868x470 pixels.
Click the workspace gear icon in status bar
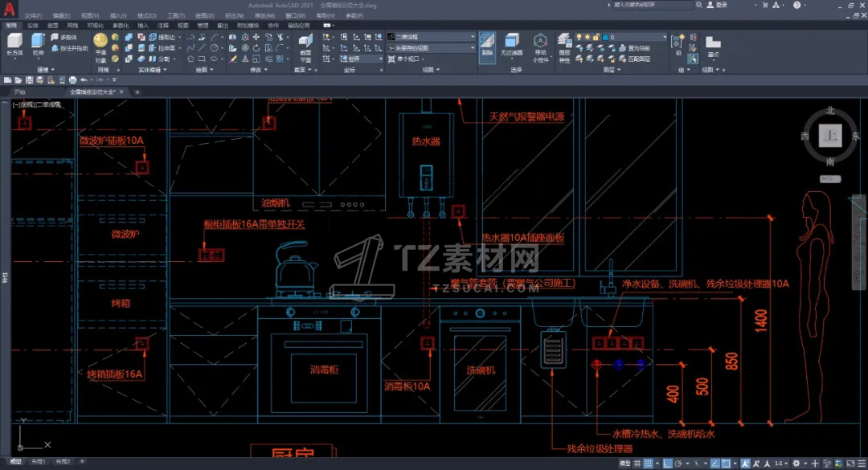(796, 464)
